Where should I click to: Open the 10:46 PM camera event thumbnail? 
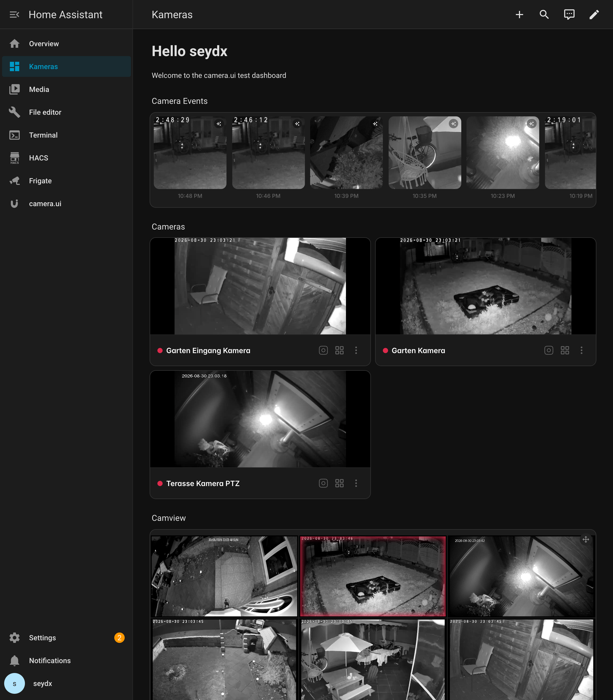pos(268,153)
